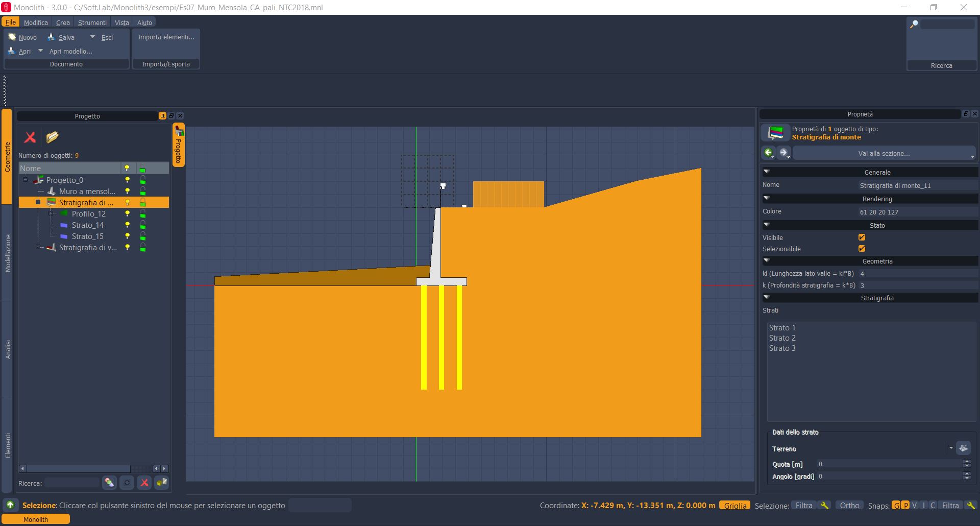
Task: Go forward with the right arrow icon
Action: pos(784,153)
